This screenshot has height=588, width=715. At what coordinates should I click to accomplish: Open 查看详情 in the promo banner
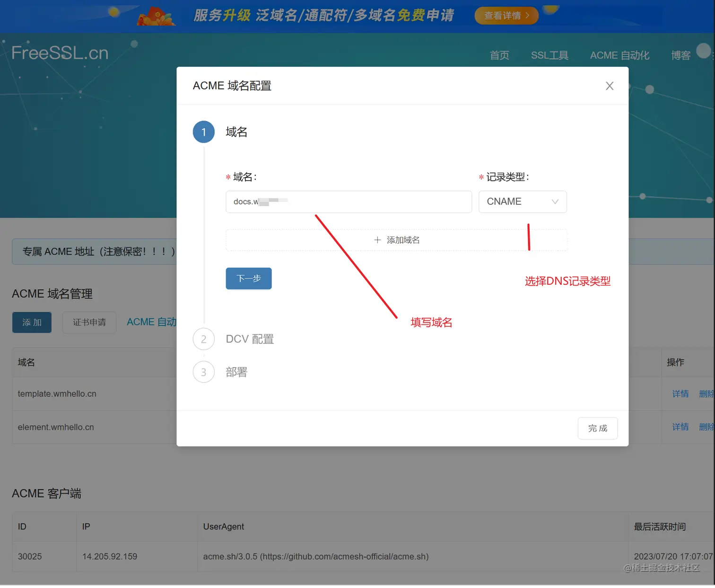click(x=506, y=16)
